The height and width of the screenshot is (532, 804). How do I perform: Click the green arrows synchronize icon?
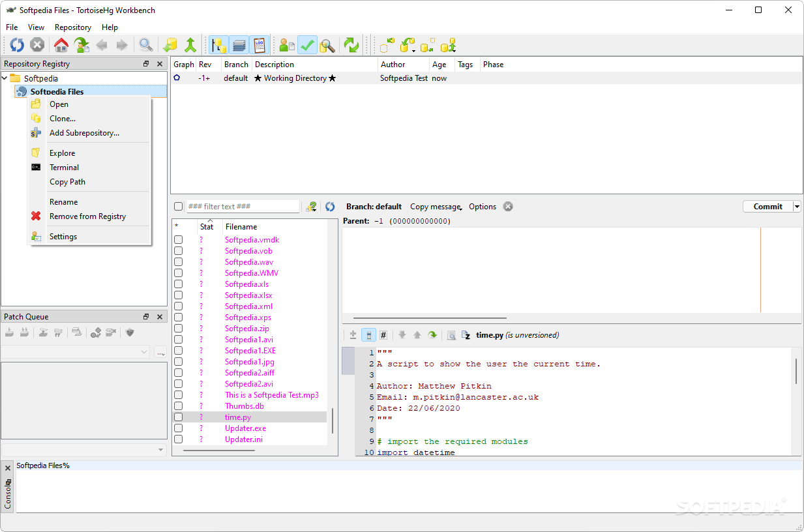[x=351, y=45]
